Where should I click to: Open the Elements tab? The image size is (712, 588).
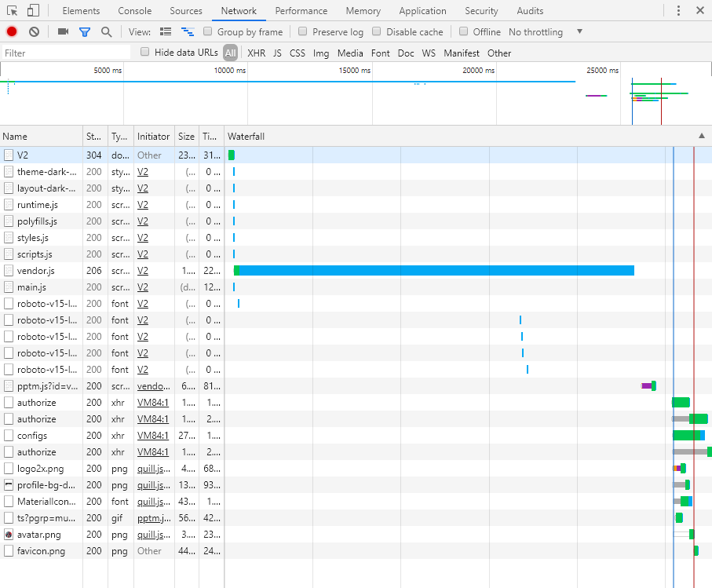[x=81, y=10]
